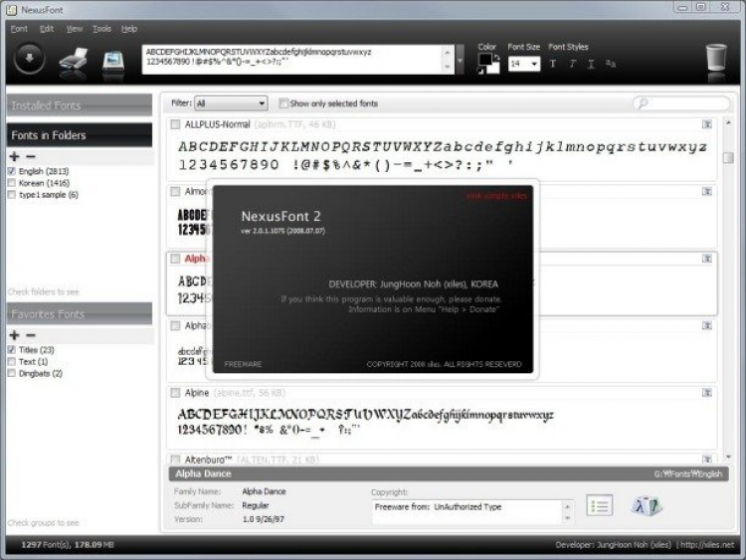746x560 pixels.
Task: Click scroll-up arrow of font list scrollbar
Action: coord(728,122)
